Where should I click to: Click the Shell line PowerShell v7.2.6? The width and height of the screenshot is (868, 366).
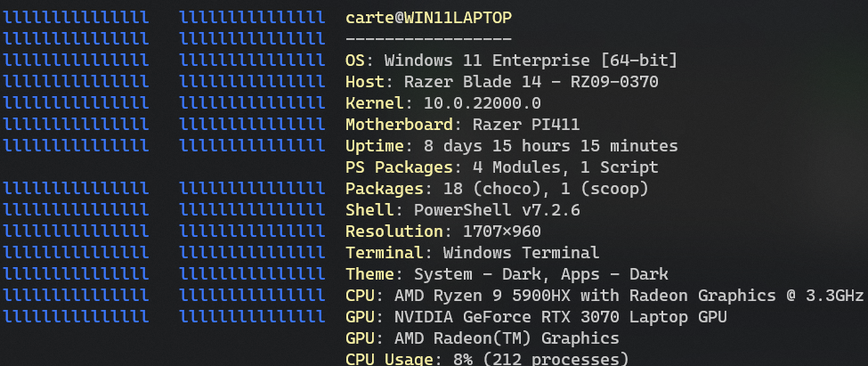[x=462, y=210]
